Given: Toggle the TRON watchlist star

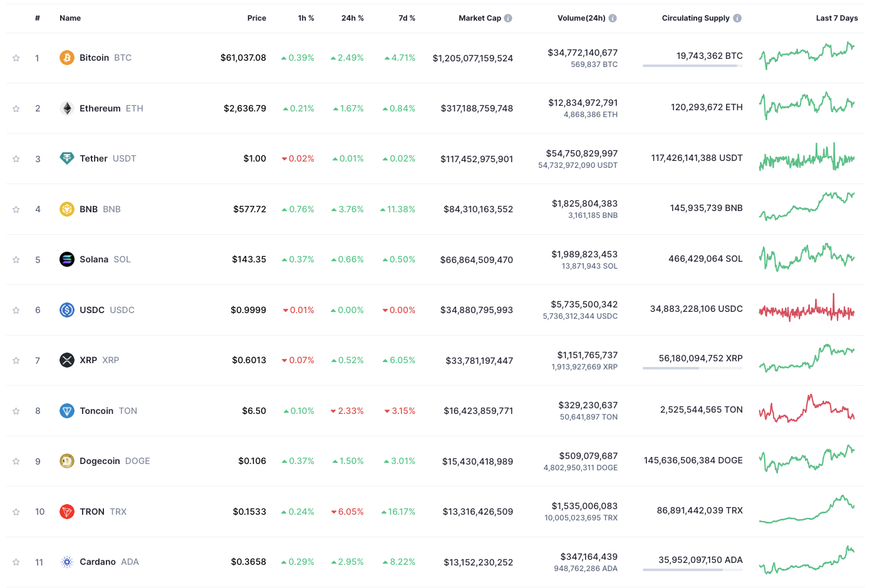Looking at the screenshot, I should (16, 512).
